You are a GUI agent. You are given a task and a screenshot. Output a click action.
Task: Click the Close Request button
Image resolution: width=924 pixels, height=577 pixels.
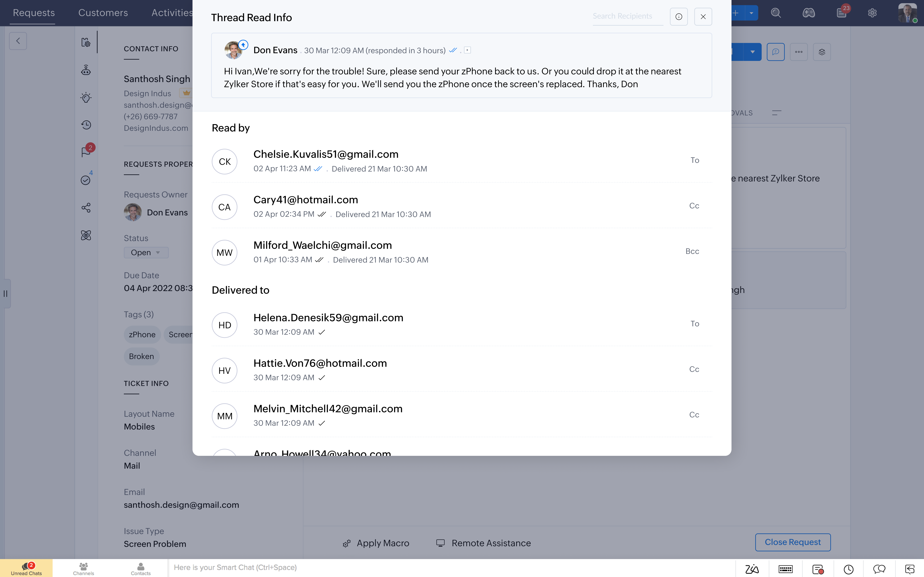[793, 542]
